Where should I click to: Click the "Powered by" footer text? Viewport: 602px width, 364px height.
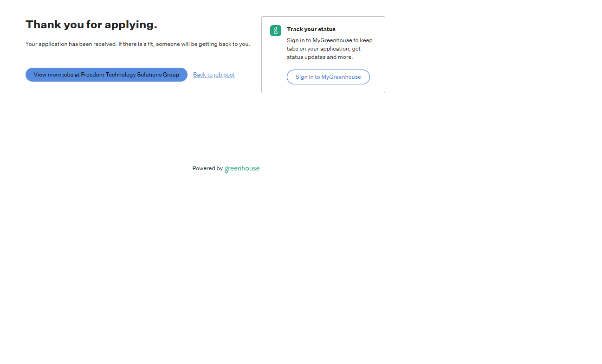tap(207, 169)
